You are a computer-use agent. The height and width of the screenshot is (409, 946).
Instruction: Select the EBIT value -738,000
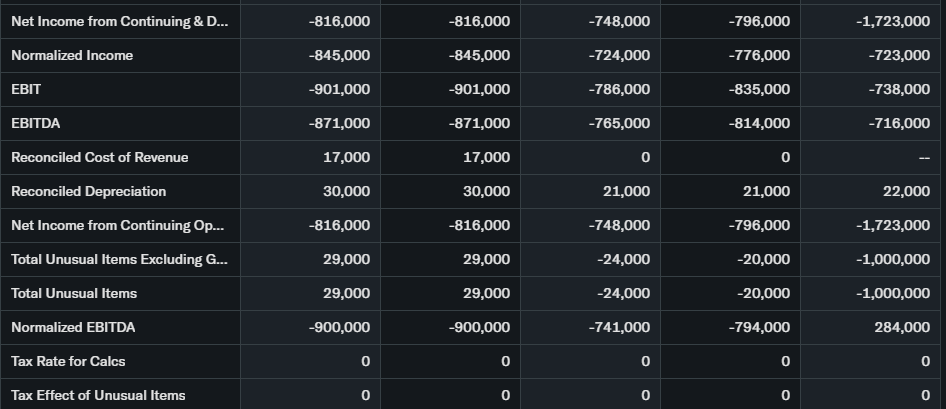(x=899, y=90)
